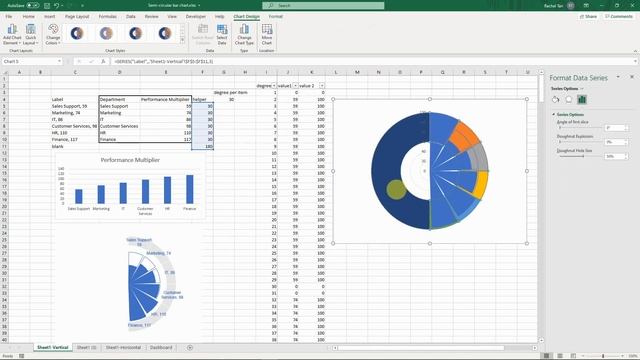This screenshot has height=360, width=640.
Task: Close the Format Data Series pane
Action: coord(632,77)
